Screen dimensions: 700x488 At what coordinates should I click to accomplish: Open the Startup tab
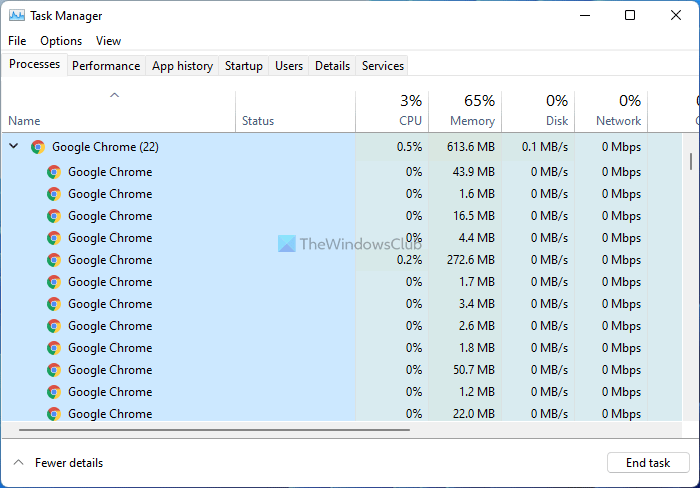click(x=244, y=66)
